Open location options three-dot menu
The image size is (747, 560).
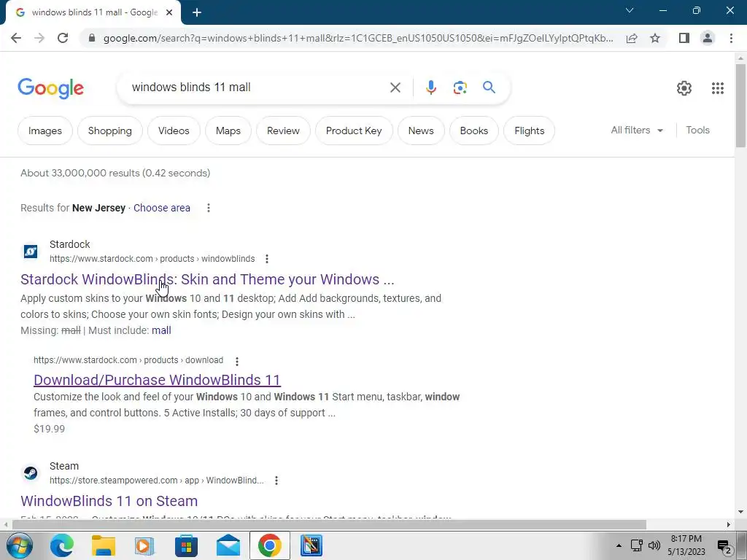208,208
